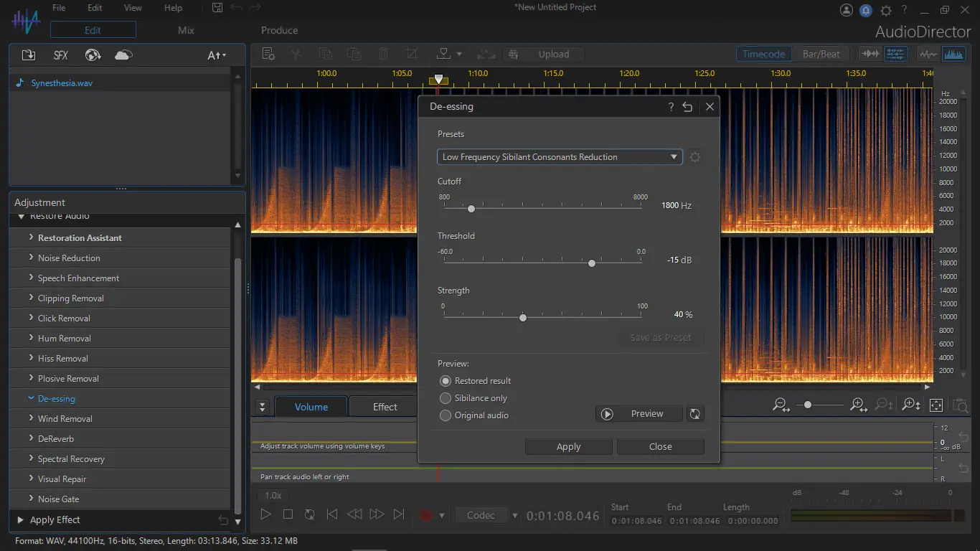Click the Preview button
The image size is (980, 551).
pyautogui.click(x=639, y=414)
